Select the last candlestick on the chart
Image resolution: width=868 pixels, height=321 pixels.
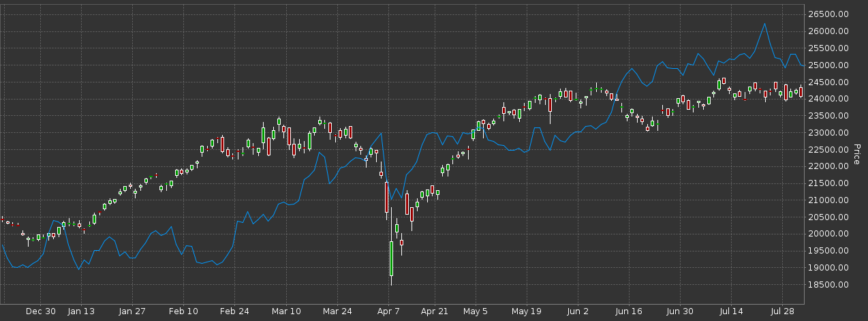tap(801, 91)
